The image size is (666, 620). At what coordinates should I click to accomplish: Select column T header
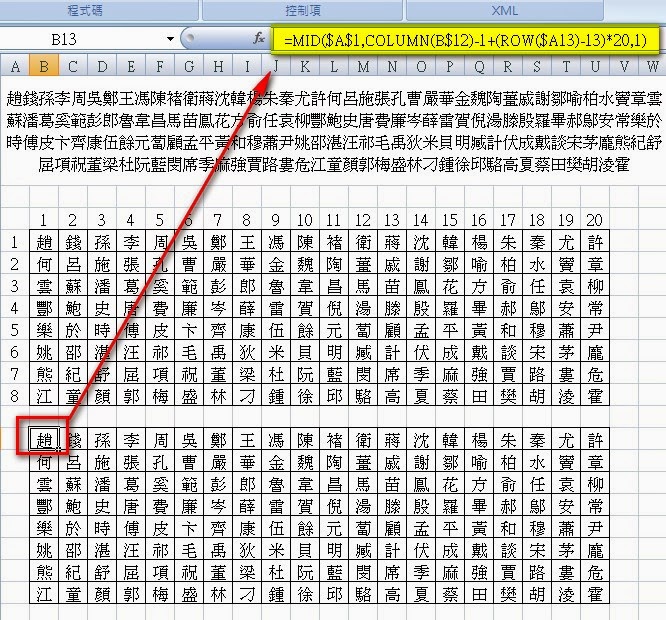tap(566, 66)
